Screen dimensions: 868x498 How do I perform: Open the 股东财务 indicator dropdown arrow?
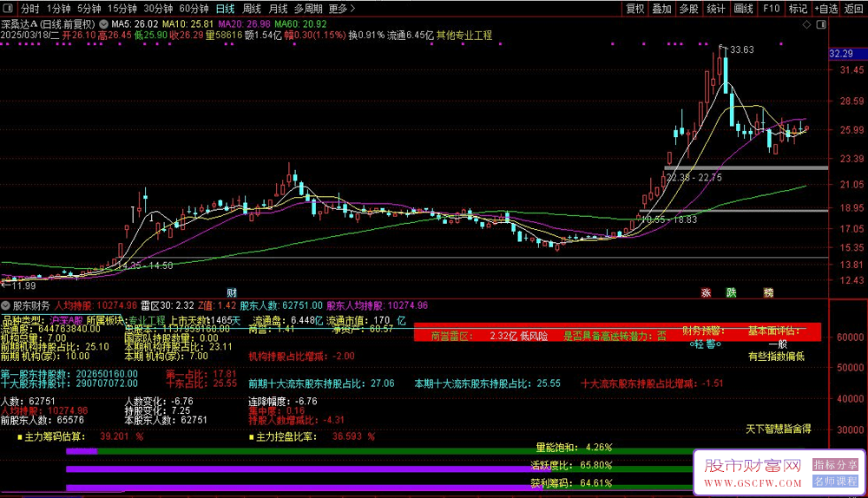pyautogui.click(x=5, y=305)
